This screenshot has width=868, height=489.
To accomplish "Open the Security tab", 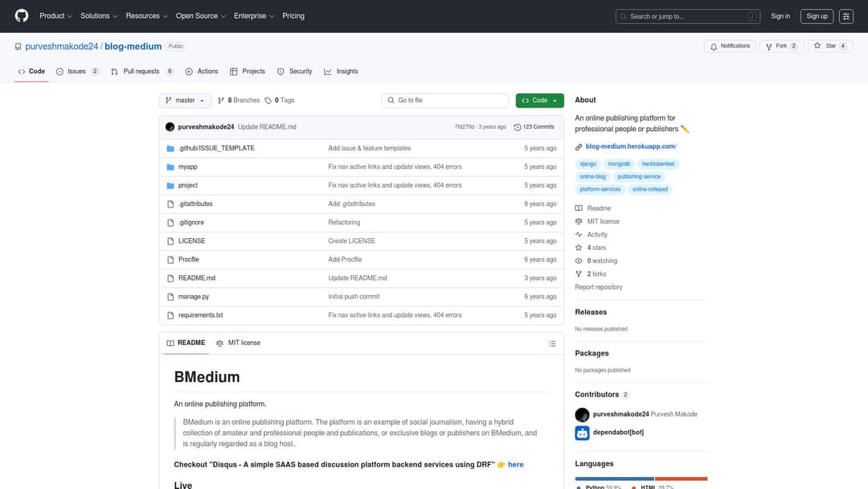I will point(294,72).
